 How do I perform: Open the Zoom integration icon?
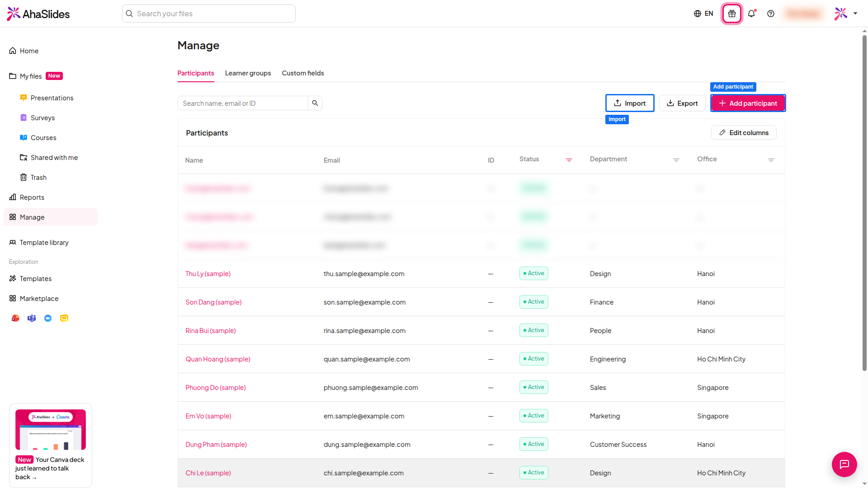48,318
